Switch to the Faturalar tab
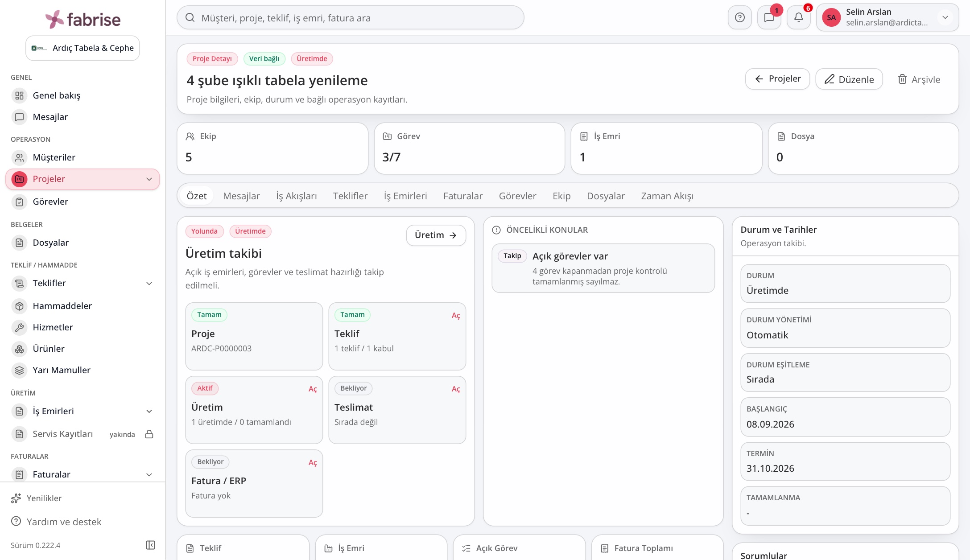This screenshot has height=560, width=970. [x=462, y=196]
